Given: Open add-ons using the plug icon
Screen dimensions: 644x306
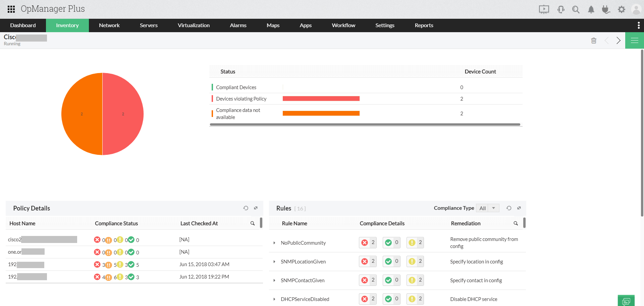Looking at the screenshot, I should pyautogui.click(x=606, y=9).
